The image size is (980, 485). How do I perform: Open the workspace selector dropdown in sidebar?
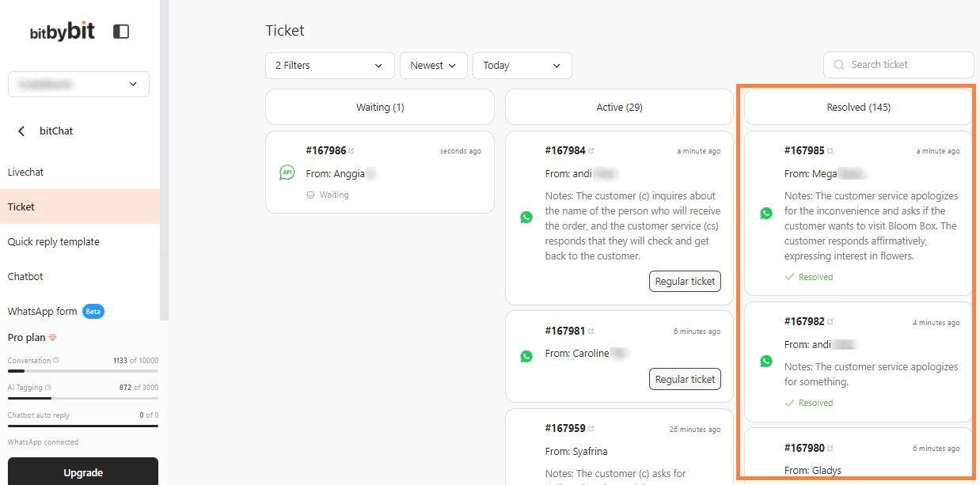(x=78, y=85)
